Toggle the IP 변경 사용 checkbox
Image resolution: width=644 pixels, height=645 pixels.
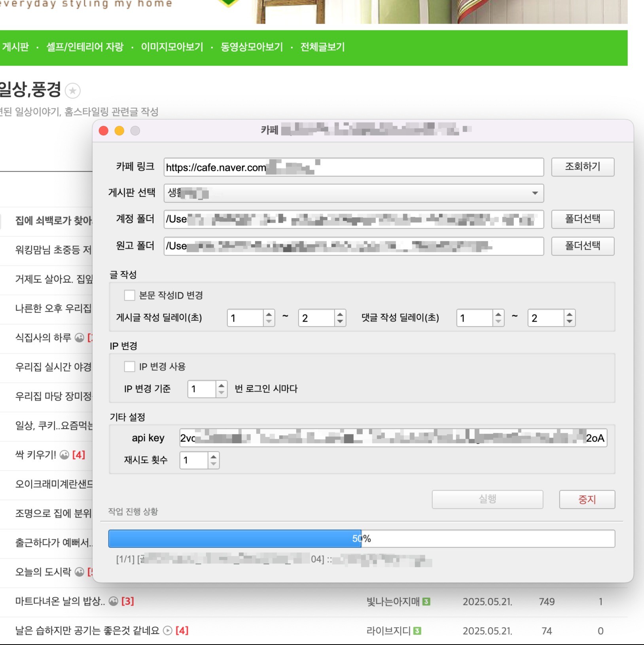[x=129, y=366]
